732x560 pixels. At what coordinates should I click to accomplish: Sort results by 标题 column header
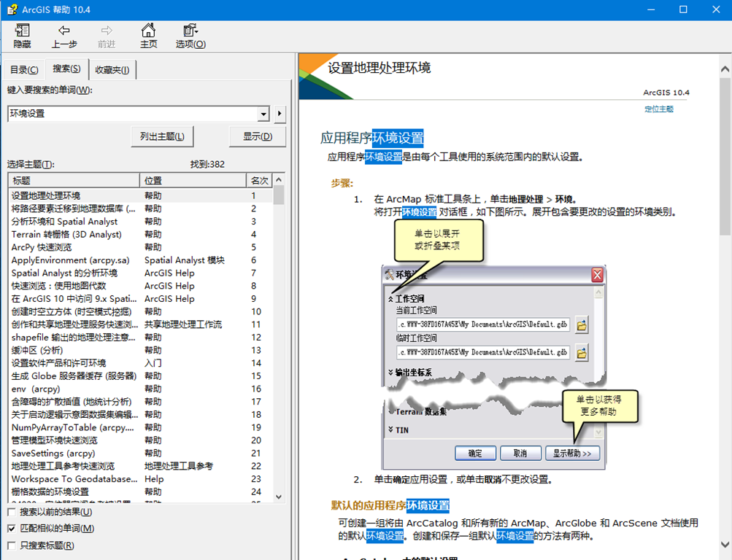pyautogui.click(x=74, y=180)
